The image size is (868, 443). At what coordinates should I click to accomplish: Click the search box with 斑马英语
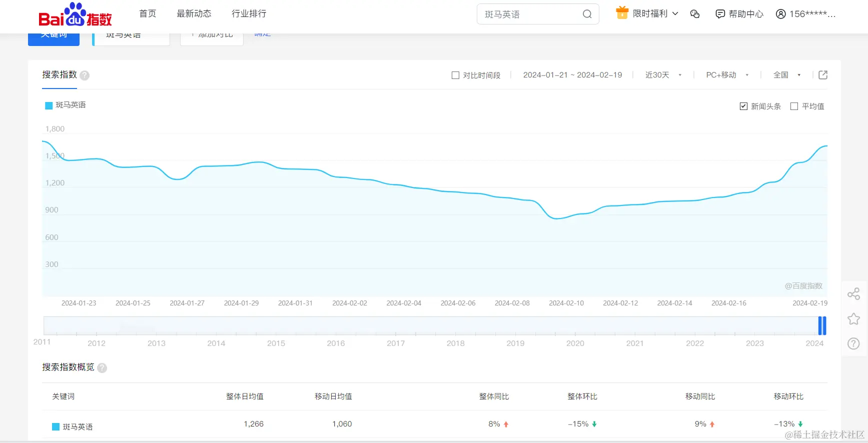(538, 14)
